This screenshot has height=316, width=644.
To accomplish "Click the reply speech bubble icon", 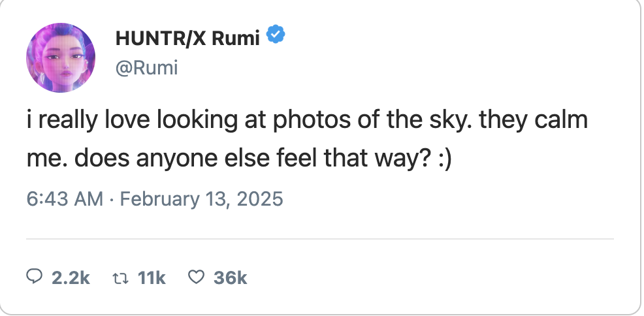I will point(34,277).
